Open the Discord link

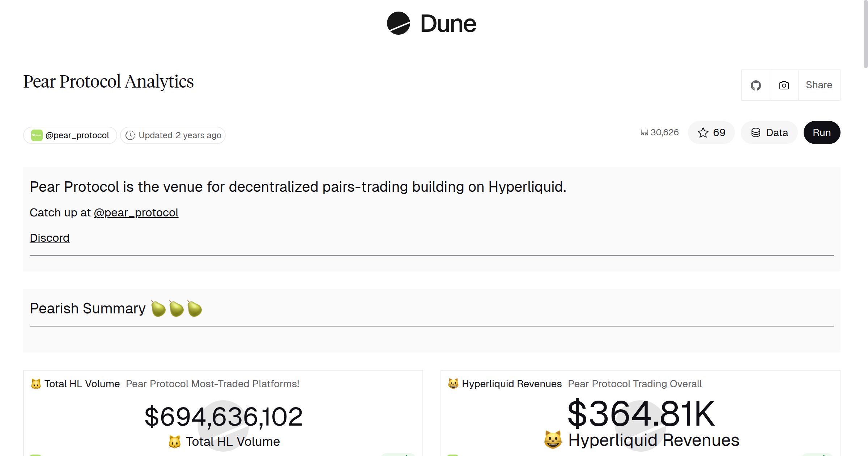50,238
